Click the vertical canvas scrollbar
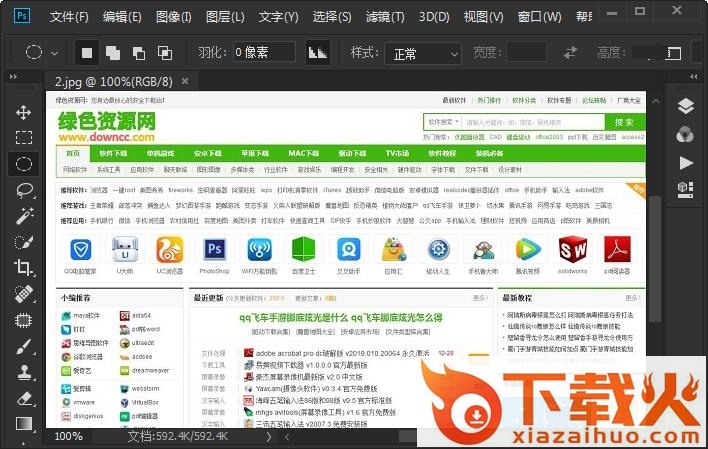Viewport: 708px width, 449px height. 656,257
